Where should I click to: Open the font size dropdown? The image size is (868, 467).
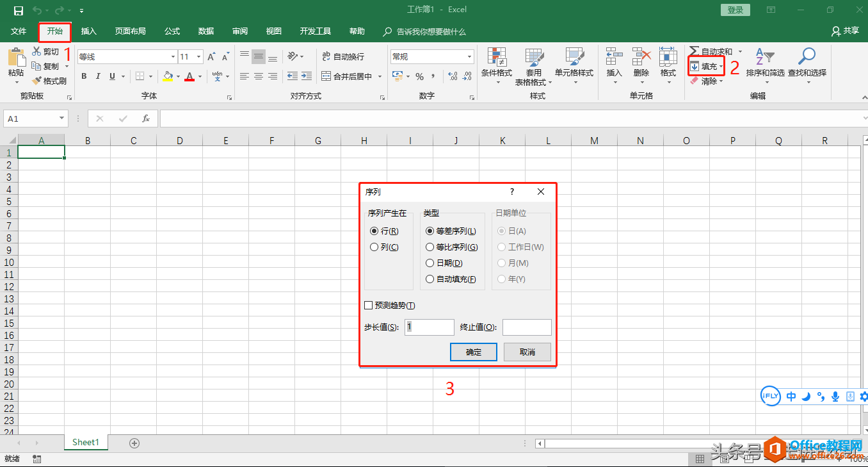click(x=198, y=57)
